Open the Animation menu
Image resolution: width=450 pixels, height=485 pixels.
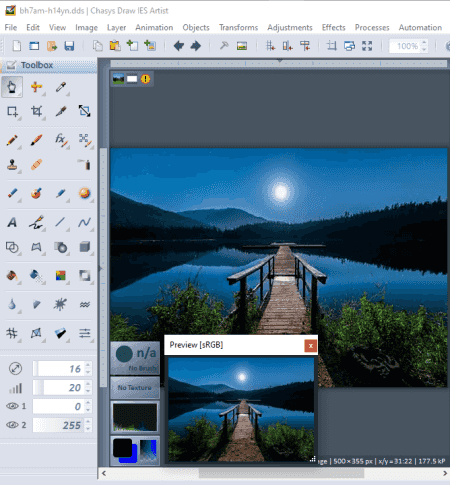pyautogui.click(x=154, y=28)
